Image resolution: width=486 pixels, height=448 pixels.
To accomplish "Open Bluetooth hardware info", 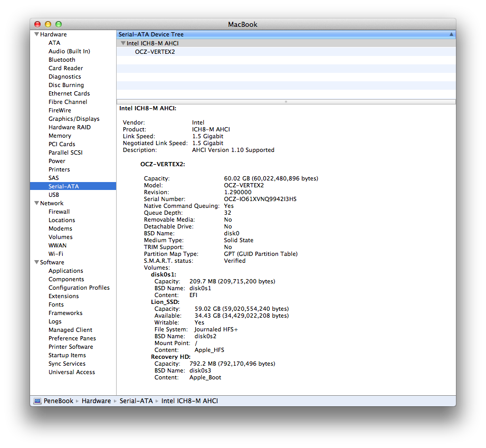I will coord(62,60).
